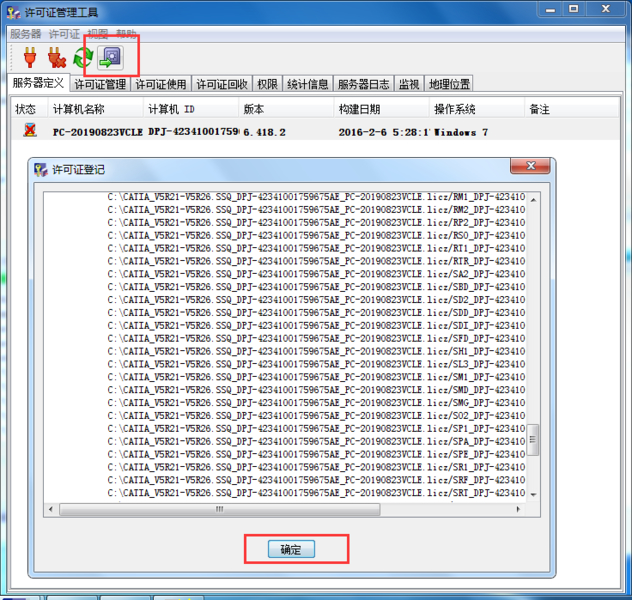The height and width of the screenshot is (600, 632).
Task: Click the log line ending in licz/SDD_DPJ
Action: (x=316, y=313)
